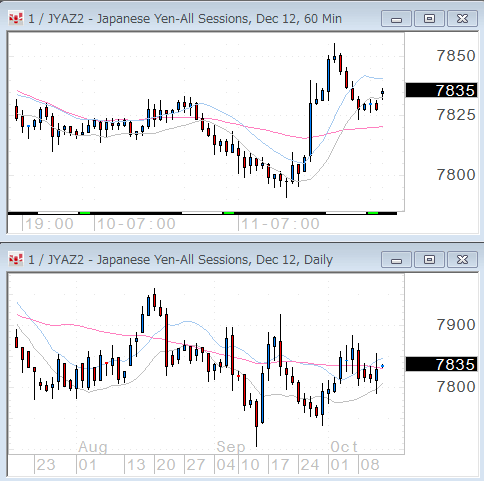Close the Daily chart window
Viewport: 484px width, 481px height.
tap(462, 260)
